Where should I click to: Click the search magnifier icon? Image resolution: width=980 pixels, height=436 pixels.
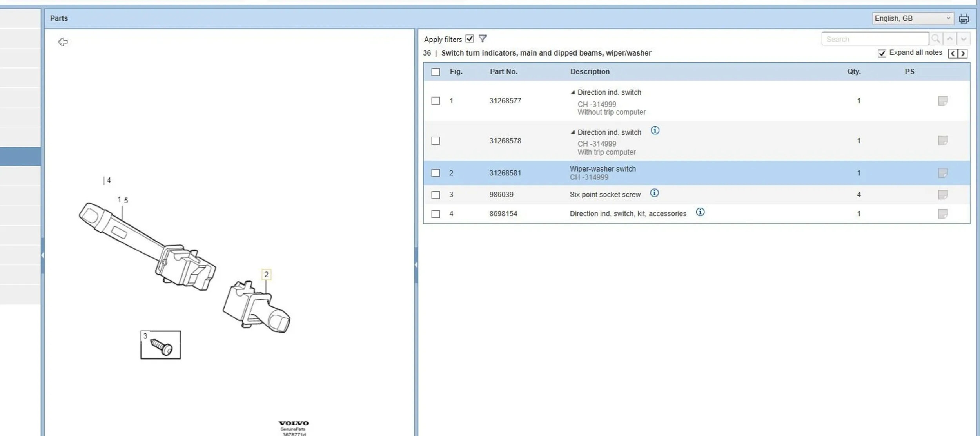[936, 39]
